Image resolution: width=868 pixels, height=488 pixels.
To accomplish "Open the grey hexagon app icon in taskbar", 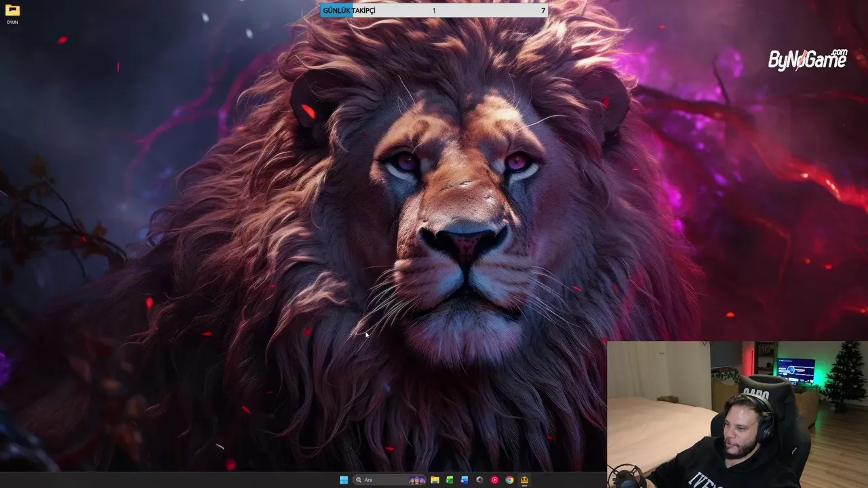I will tap(479, 480).
